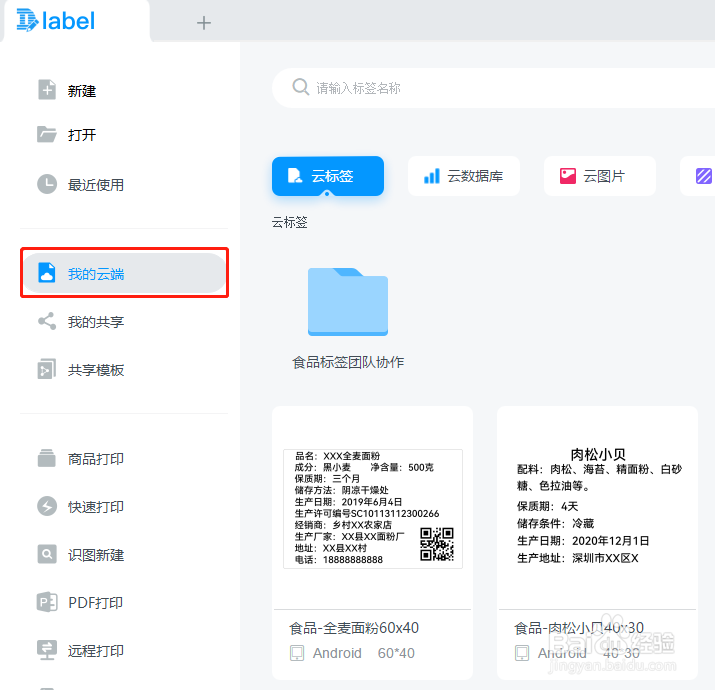Image resolution: width=715 pixels, height=690 pixels.
Task: Click the 食品标签团队协作 folder name
Action: point(348,362)
